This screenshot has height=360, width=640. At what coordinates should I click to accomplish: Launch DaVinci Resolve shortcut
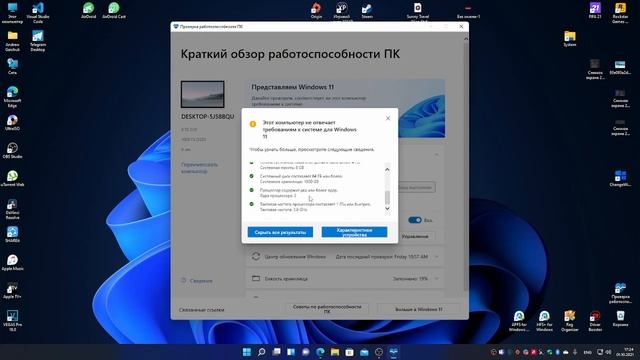pos(12,209)
